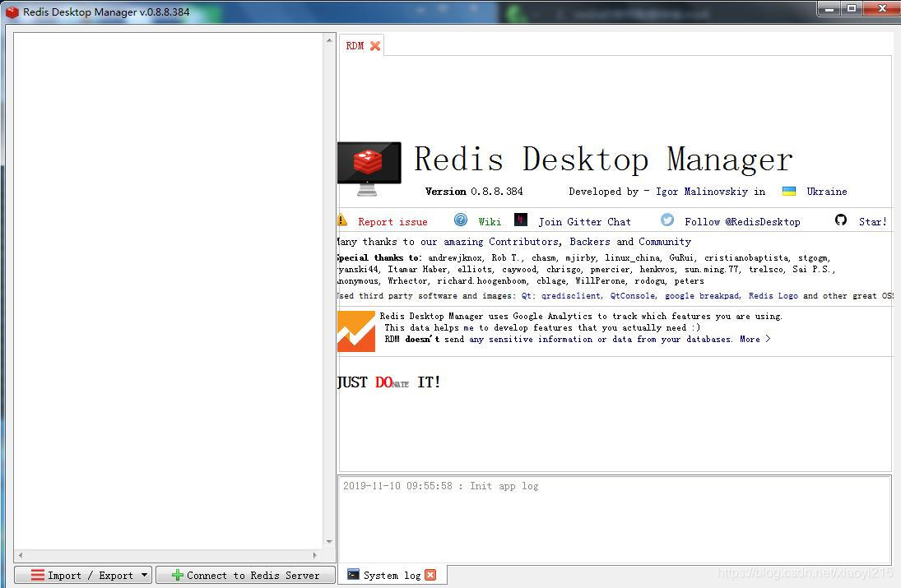Click scroll down arrow of connections tree scrollbar

tap(329, 541)
